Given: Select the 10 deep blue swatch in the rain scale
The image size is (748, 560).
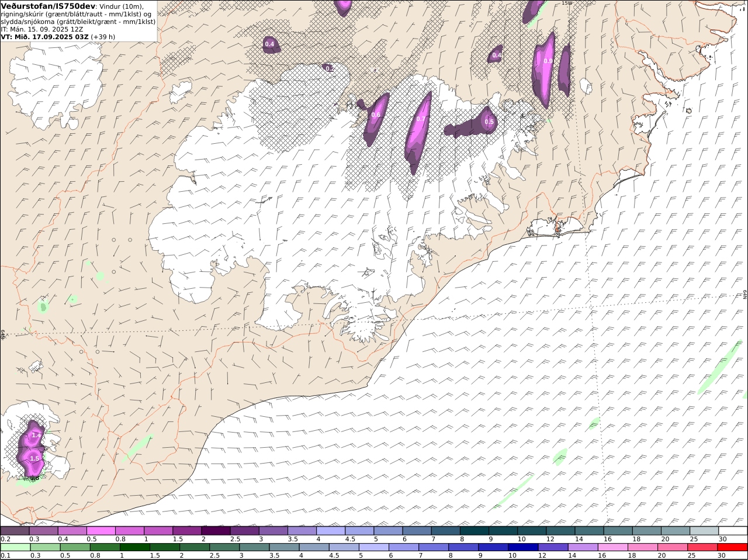Looking at the screenshot, I should [x=523, y=547].
